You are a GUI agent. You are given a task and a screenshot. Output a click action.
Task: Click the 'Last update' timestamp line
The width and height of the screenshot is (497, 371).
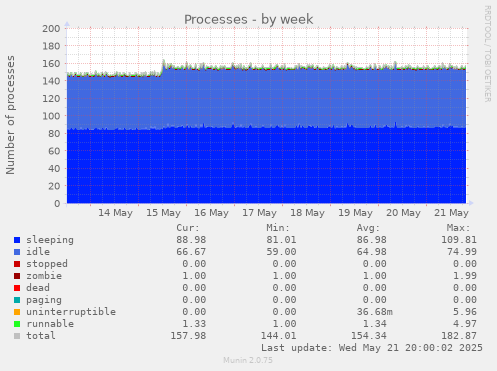pos(372,348)
